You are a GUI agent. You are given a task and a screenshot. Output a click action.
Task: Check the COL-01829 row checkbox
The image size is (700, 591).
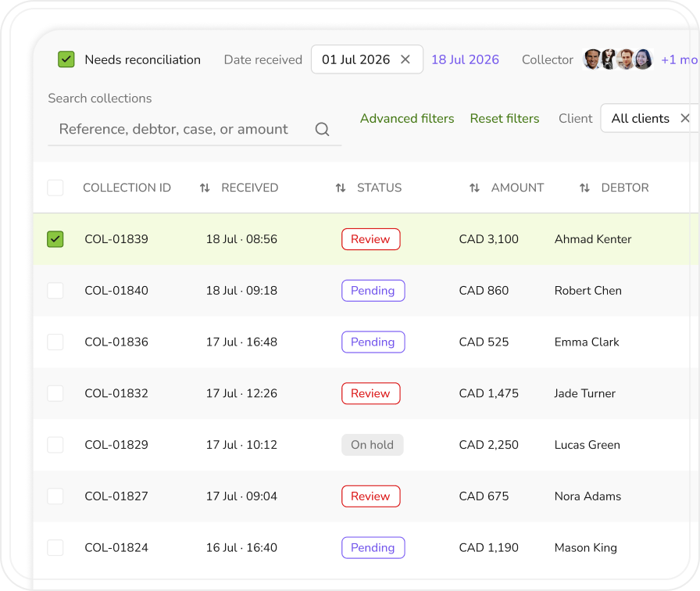coord(55,445)
